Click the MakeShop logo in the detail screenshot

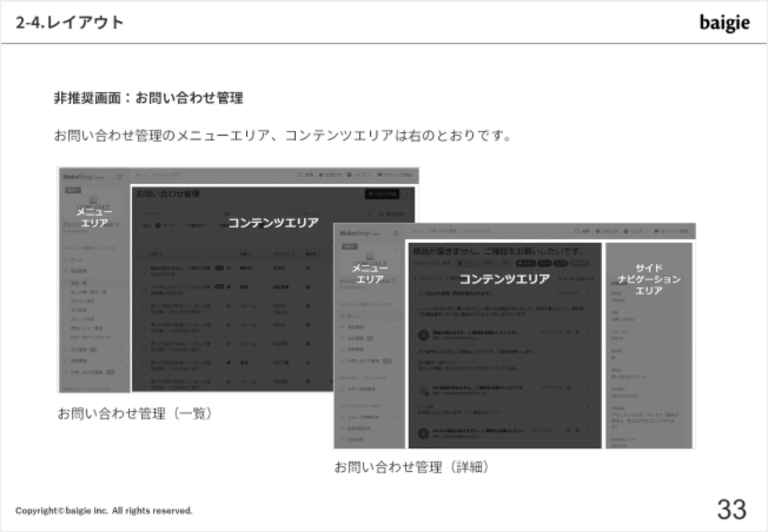click(359, 233)
